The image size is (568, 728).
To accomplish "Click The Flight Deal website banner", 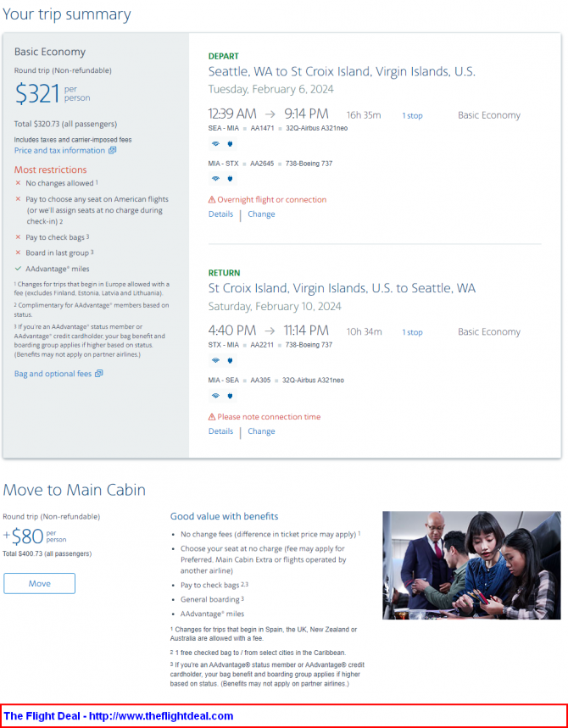I will 284,716.
